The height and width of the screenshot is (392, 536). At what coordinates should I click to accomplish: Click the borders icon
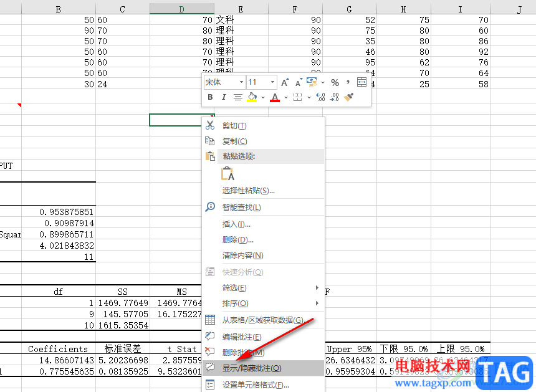click(x=298, y=97)
